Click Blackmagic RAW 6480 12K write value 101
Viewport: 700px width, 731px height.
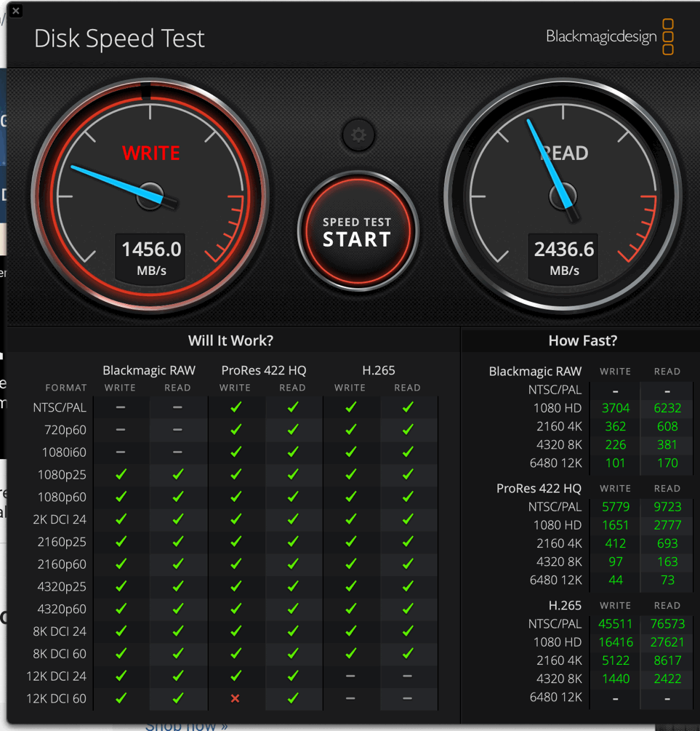point(616,463)
